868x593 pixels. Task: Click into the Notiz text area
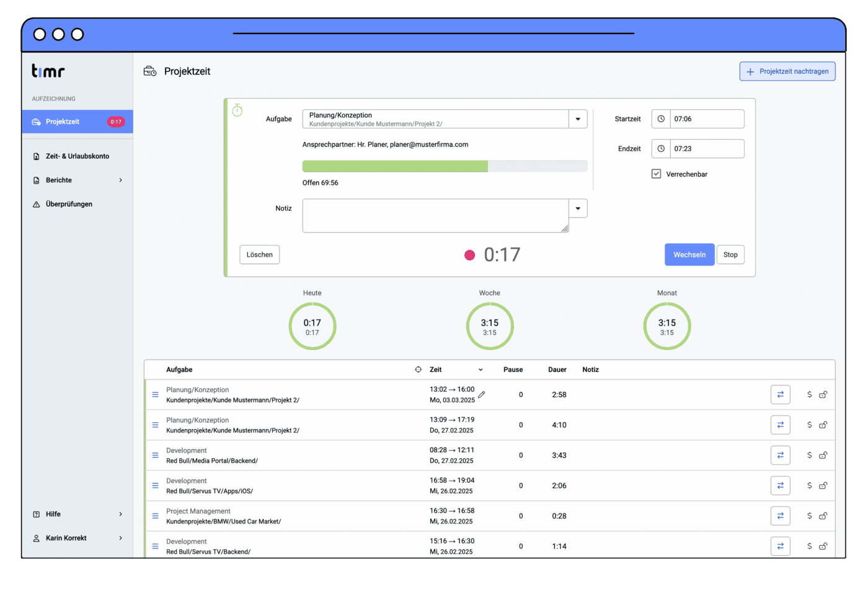coord(436,216)
